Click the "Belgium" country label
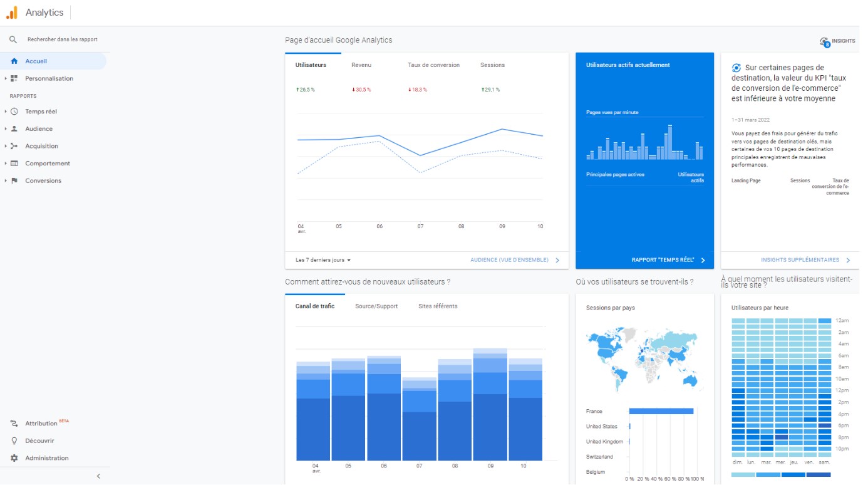This screenshot has height=485, width=868. tap(596, 472)
